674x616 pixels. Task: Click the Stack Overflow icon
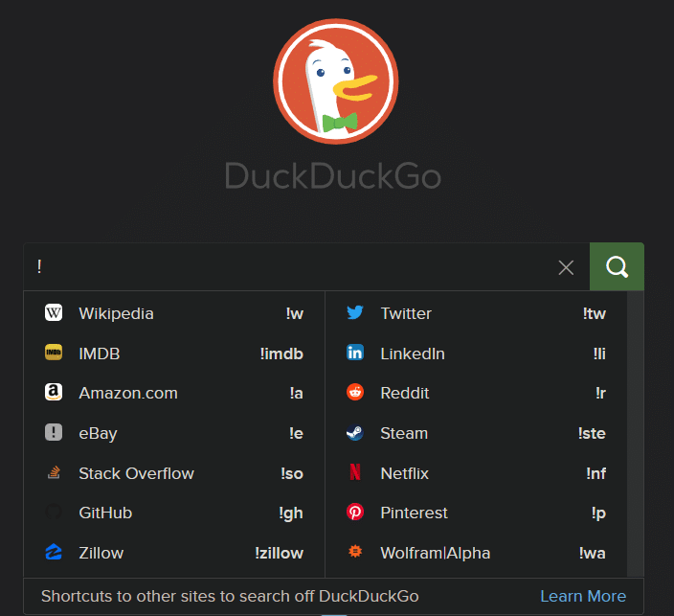[54, 472]
